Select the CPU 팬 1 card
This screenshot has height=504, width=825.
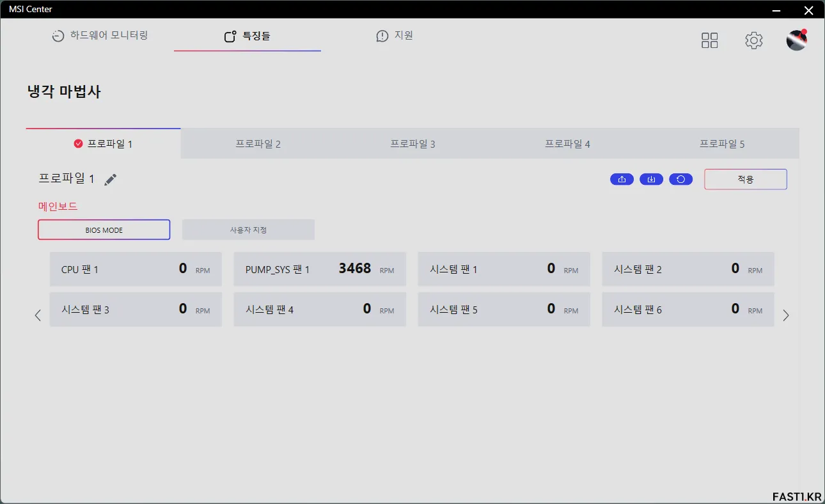tap(136, 269)
